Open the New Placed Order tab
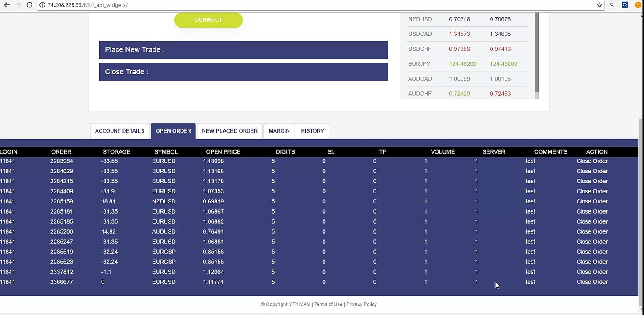The width and height of the screenshot is (644, 315). [230, 131]
